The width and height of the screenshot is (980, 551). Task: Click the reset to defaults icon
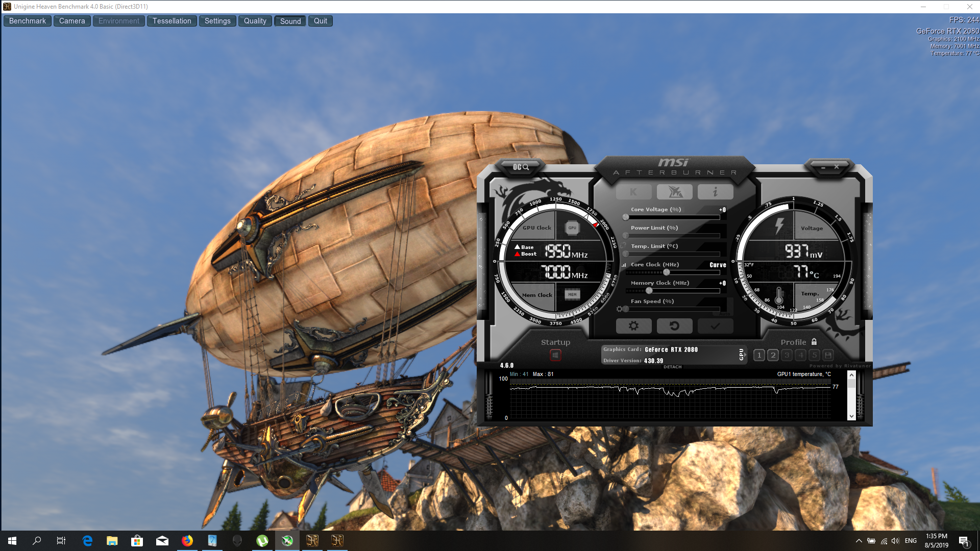click(674, 326)
